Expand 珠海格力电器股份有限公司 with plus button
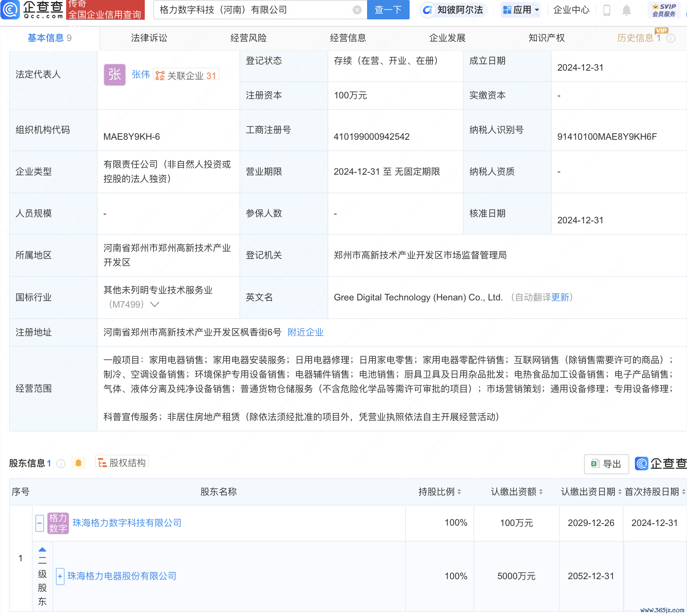This screenshot has width=687, height=616. point(60,576)
